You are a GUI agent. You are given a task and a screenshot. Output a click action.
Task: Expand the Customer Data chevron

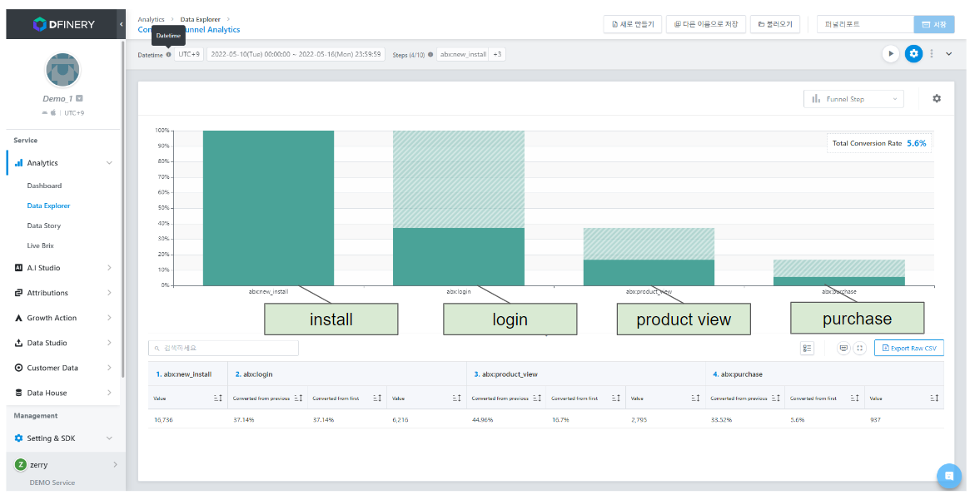(109, 368)
